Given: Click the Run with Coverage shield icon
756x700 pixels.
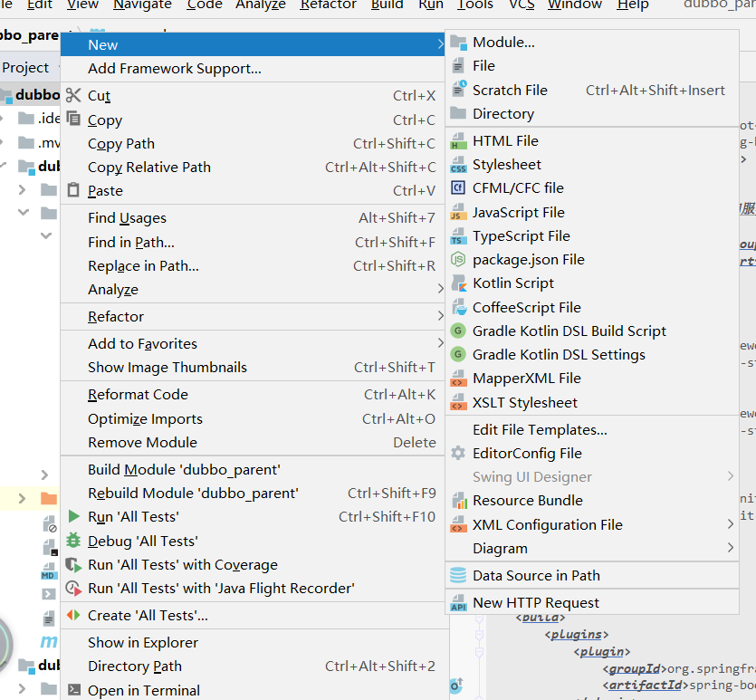Looking at the screenshot, I should [73, 564].
